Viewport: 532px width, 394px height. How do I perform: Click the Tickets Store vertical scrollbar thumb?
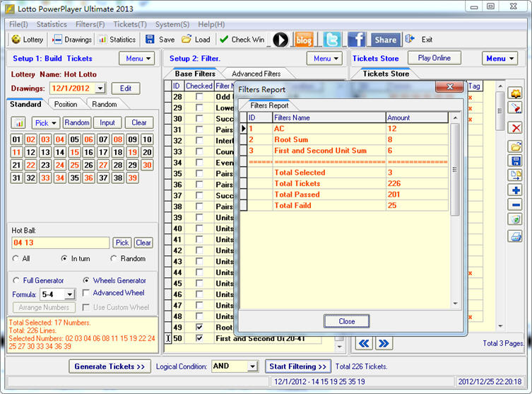tap(500, 111)
